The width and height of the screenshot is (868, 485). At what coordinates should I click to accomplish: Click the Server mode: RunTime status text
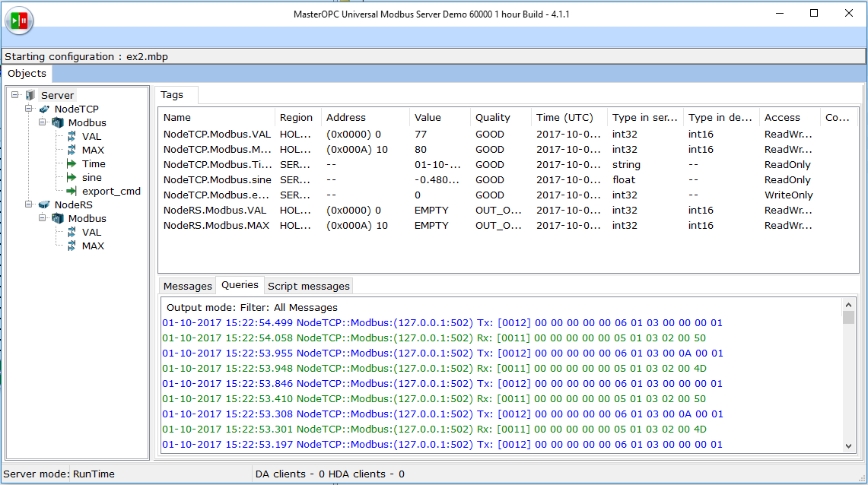point(59,474)
